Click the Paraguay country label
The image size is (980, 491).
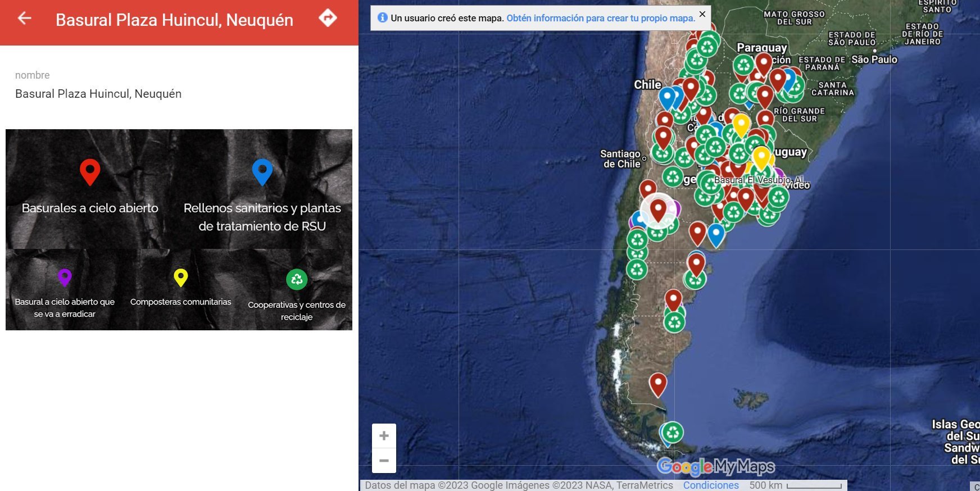click(761, 48)
